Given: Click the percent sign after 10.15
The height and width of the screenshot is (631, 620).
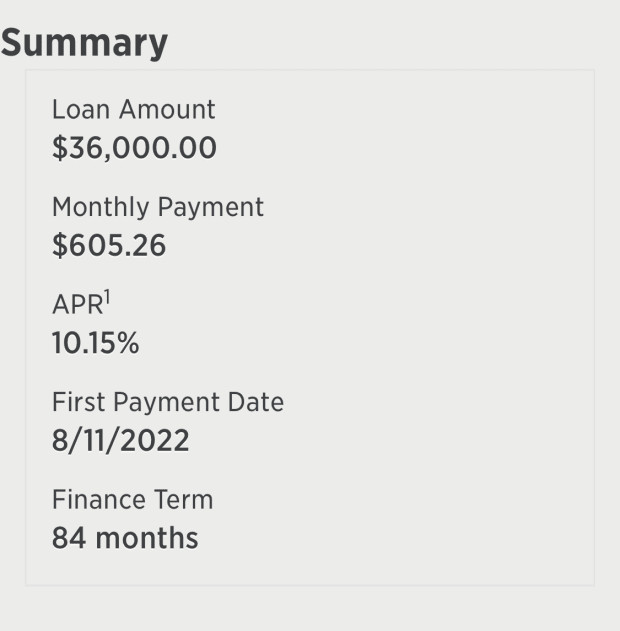Looking at the screenshot, I should [x=128, y=343].
